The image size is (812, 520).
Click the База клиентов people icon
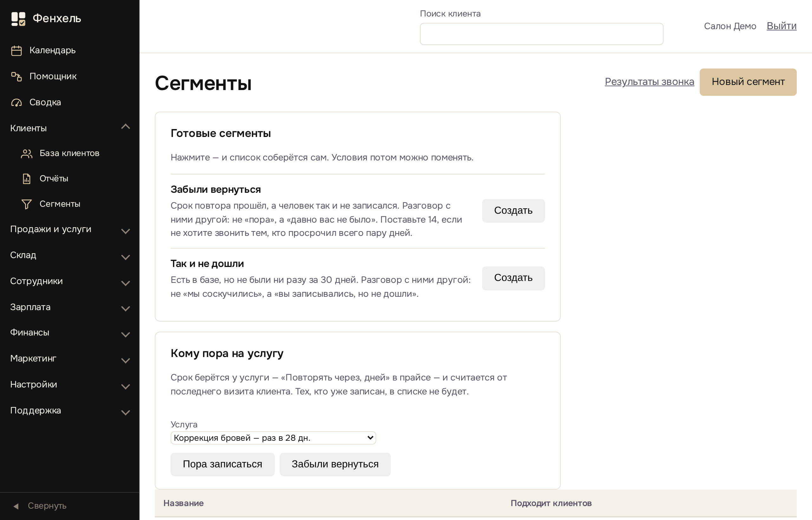click(26, 154)
